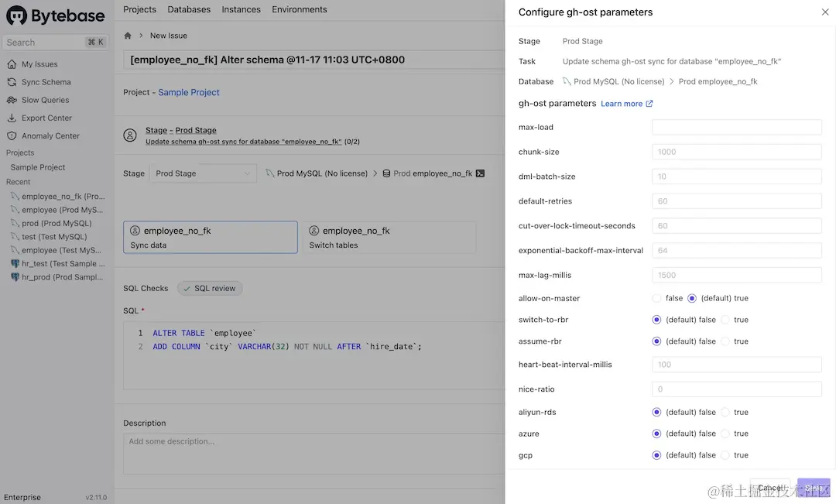Screen dimensions: 836x504
Task: Select the employee_no_fk Sync data task
Action: 211,238
